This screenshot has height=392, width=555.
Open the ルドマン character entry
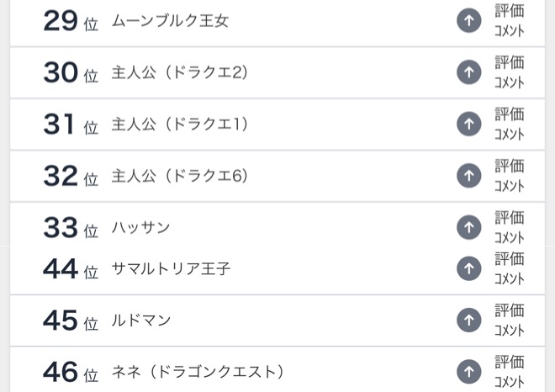pyautogui.click(x=141, y=320)
